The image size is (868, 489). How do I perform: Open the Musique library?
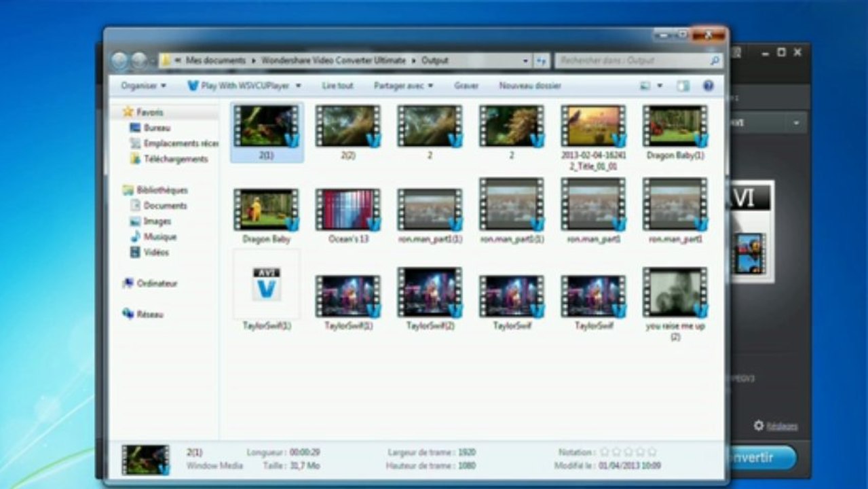[159, 237]
